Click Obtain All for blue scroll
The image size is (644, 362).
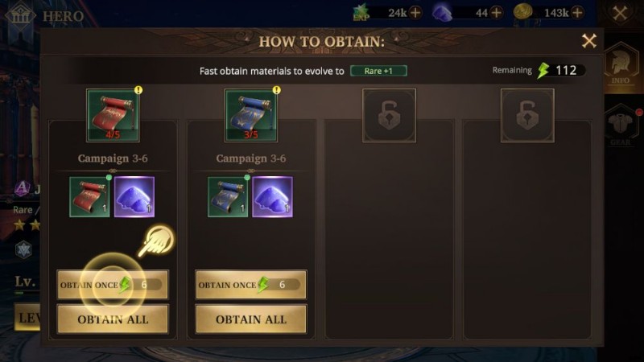pos(251,319)
